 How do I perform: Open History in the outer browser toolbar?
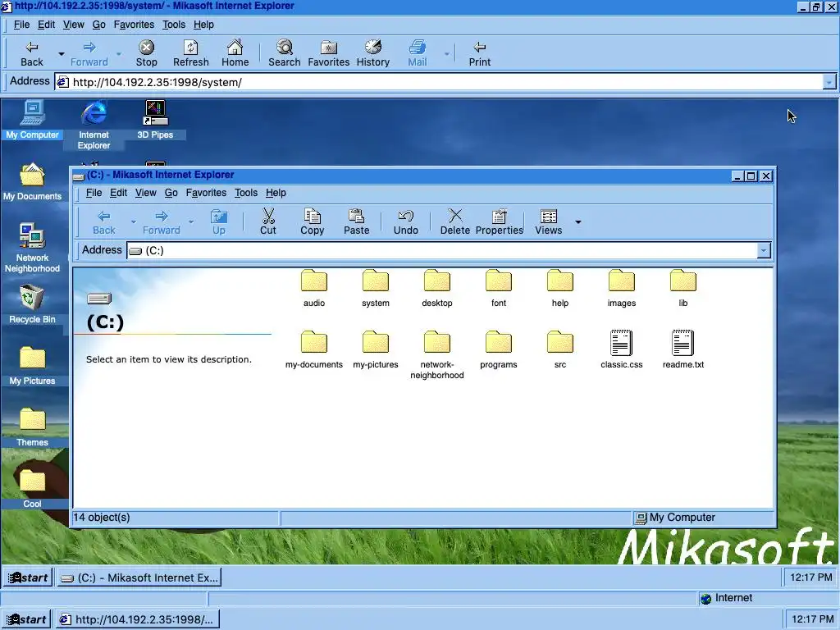point(373,53)
